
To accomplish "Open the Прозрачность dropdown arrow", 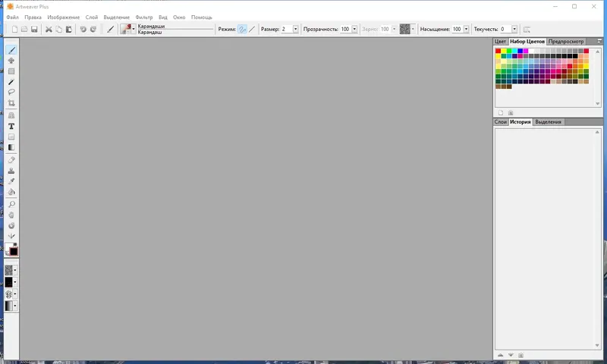I will tap(354, 29).
